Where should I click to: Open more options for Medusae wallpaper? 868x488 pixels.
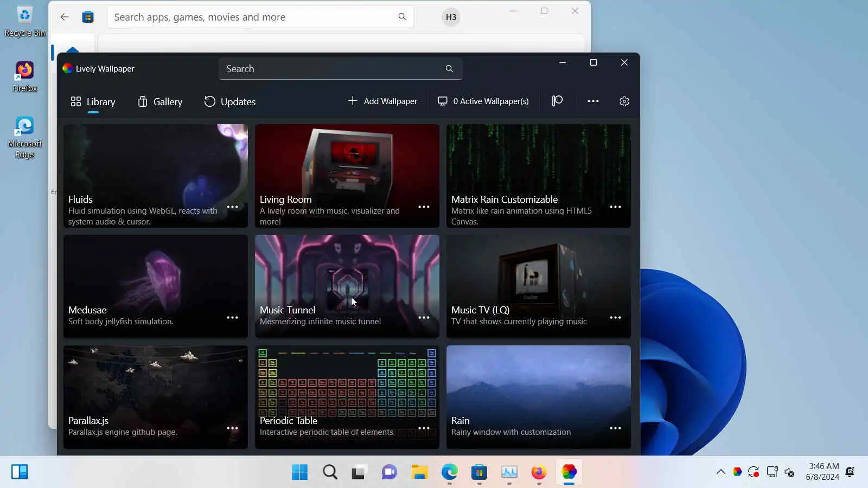232,318
